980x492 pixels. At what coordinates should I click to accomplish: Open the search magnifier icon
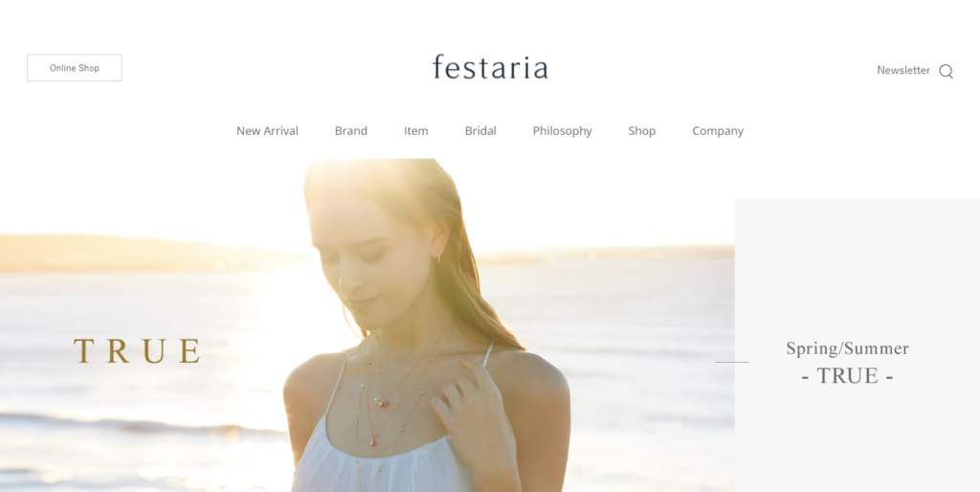point(946,71)
